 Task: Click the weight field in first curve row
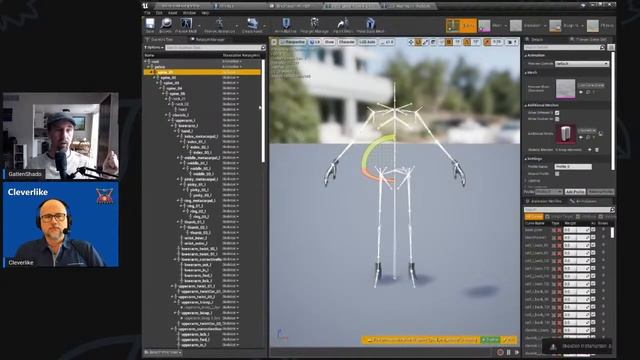pos(576,230)
